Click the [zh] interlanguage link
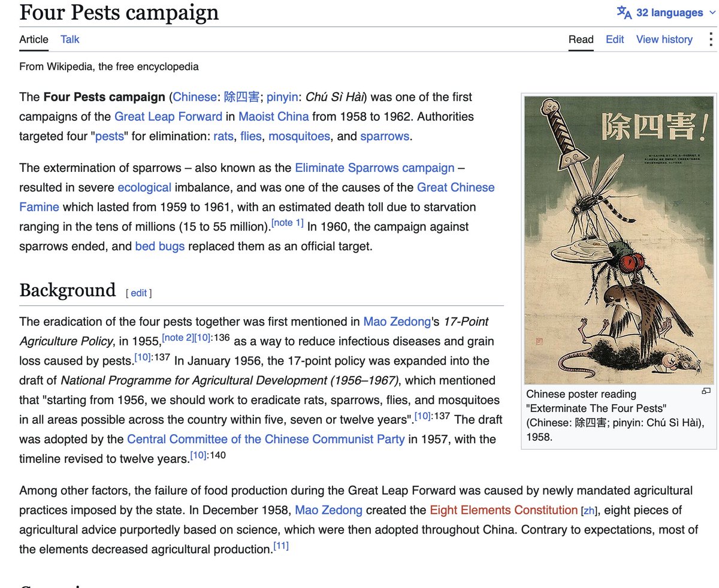719x588 pixels. pos(590,511)
